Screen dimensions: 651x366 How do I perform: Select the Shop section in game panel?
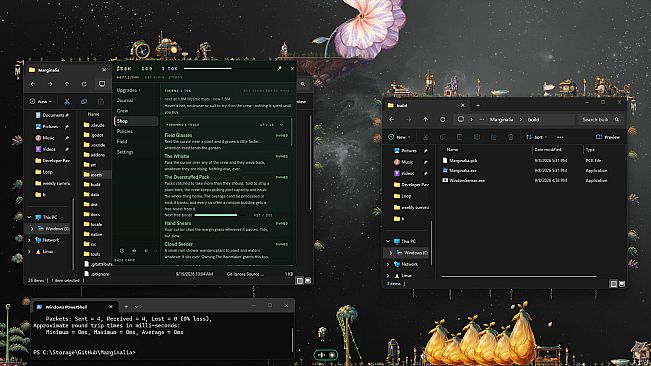pos(135,121)
